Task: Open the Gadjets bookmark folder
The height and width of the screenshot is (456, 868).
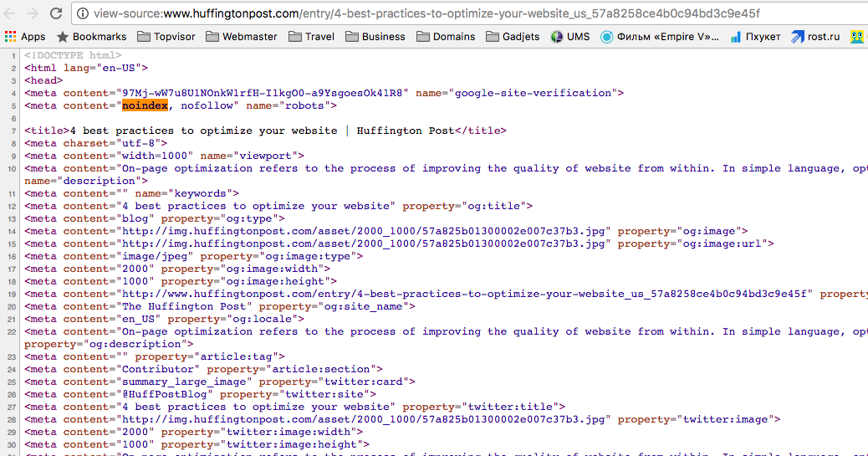Action: click(x=513, y=37)
